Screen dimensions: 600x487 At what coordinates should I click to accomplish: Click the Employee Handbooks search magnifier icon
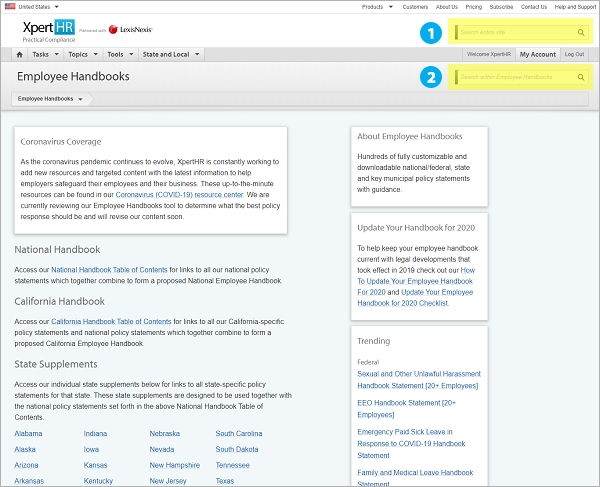click(581, 77)
